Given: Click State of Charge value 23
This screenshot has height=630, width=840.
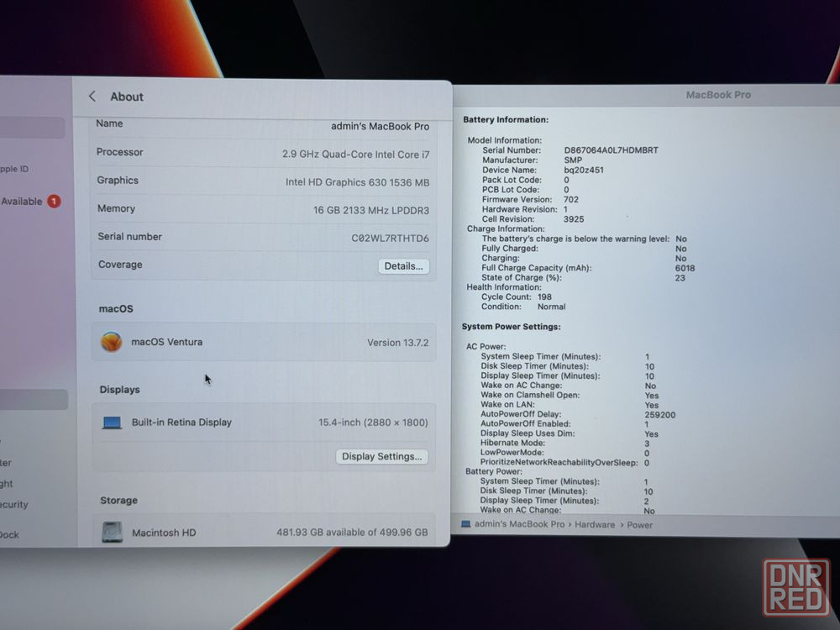Looking at the screenshot, I should click(x=680, y=278).
